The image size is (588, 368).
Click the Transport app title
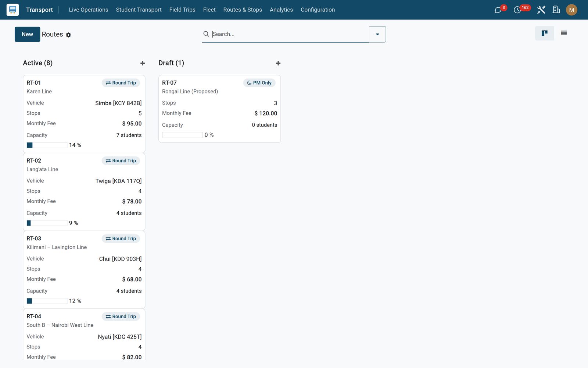tap(39, 10)
